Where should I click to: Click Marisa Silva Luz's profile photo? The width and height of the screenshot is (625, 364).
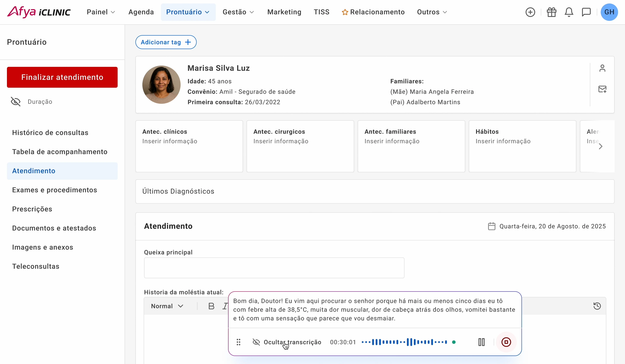coord(161,85)
